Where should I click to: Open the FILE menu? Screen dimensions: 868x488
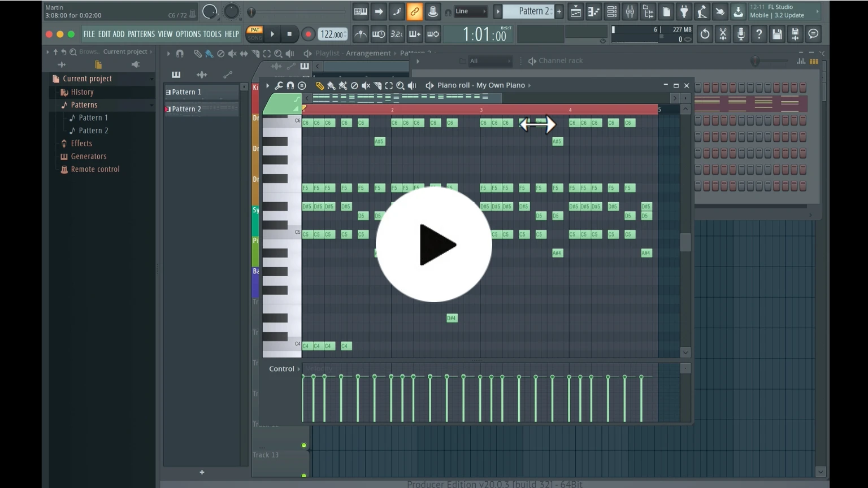pyautogui.click(x=89, y=34)
